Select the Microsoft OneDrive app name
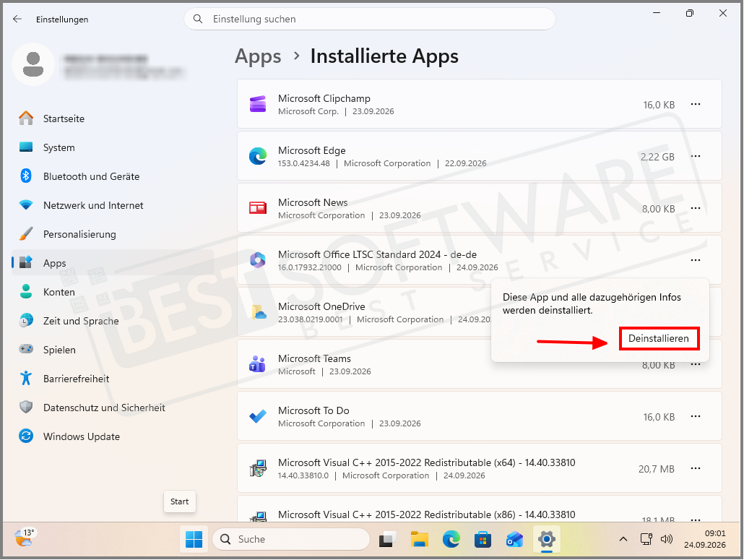This screenshot has width=744, height=560. point(321,306)
